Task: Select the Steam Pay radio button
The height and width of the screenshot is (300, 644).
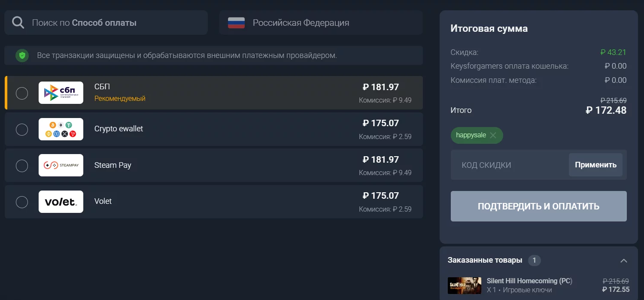Action: click(x=22, y=166)
